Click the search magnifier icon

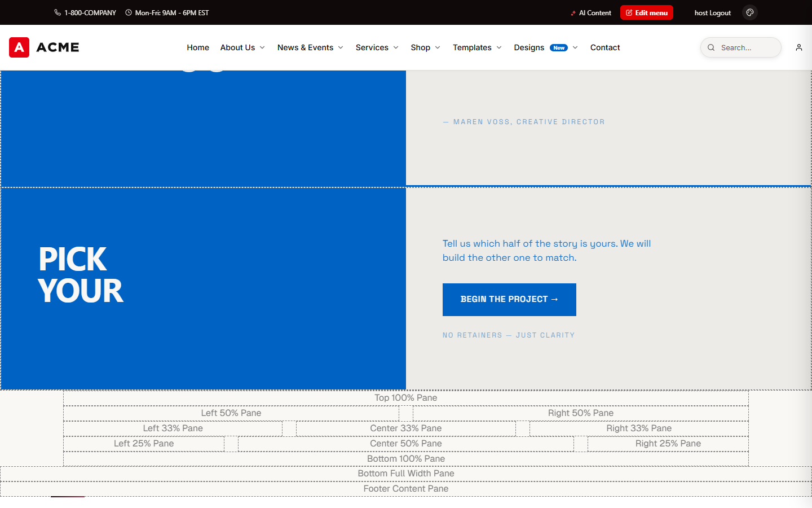[711, 47]
